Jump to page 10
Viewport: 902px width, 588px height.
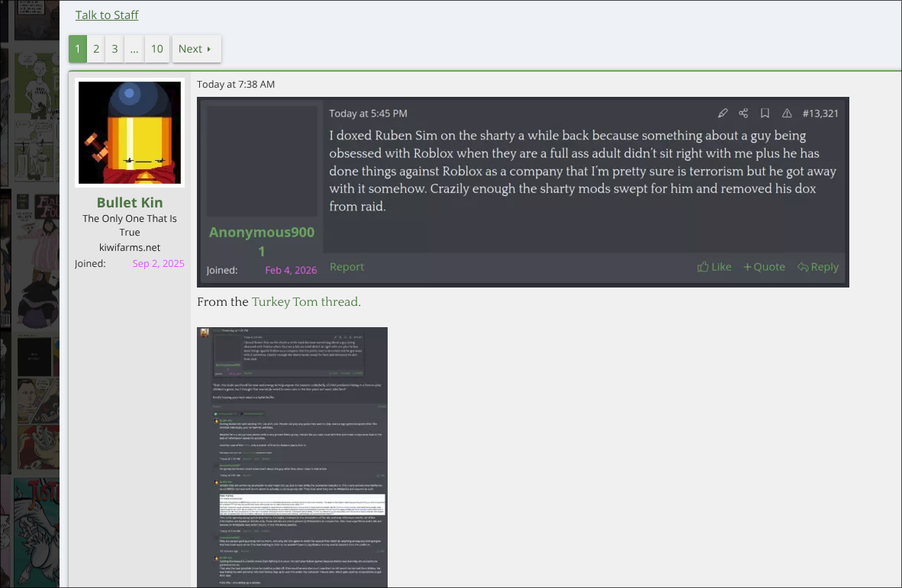point(157,49)
